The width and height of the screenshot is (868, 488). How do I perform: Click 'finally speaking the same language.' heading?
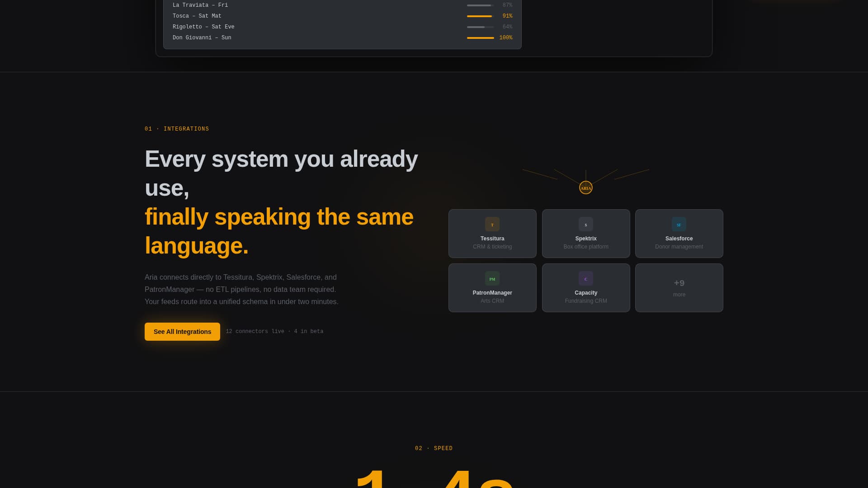279,231
